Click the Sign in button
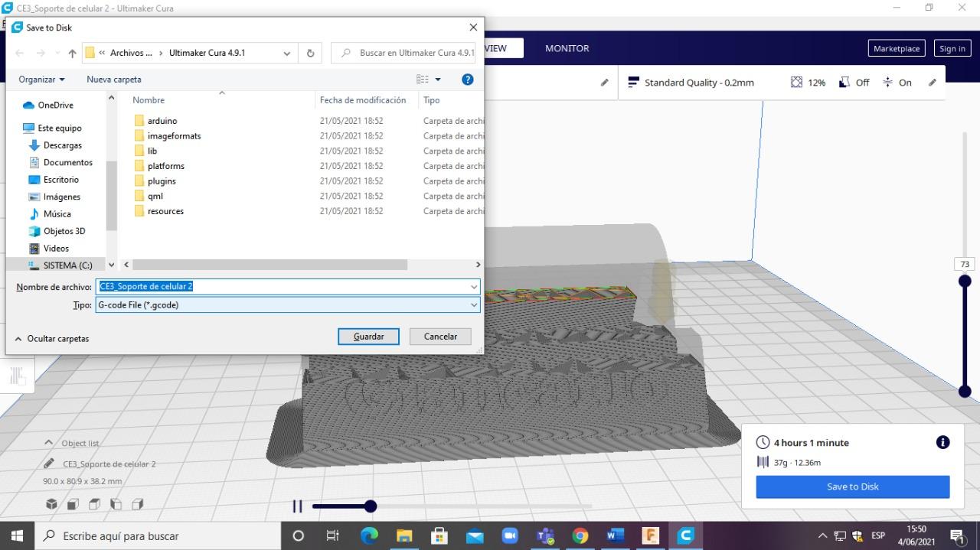Screen dimensions: 980x550 click(952, 48)
